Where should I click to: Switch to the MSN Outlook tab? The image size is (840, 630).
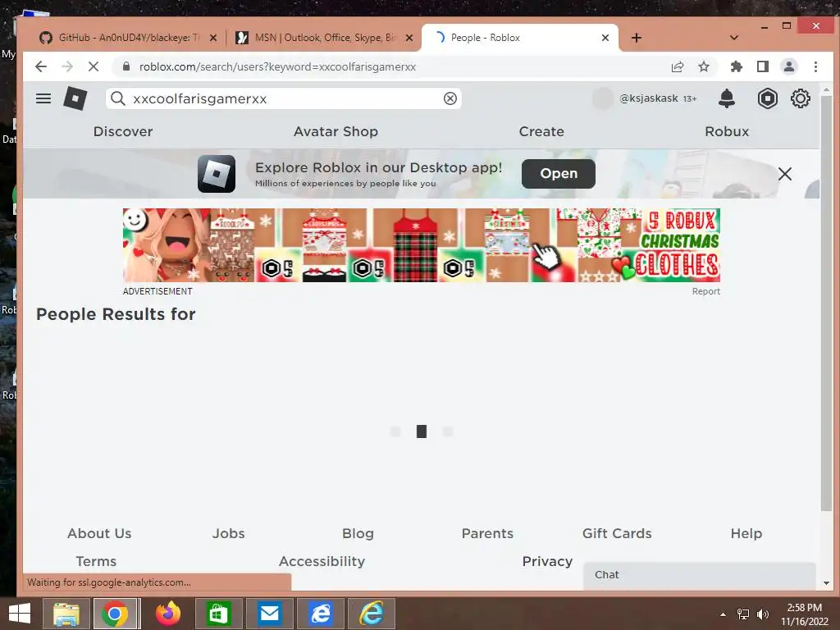coord(326,38)
